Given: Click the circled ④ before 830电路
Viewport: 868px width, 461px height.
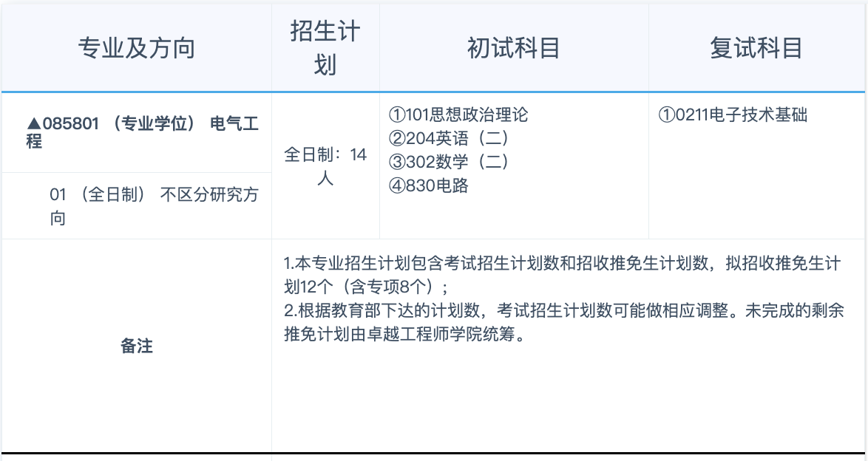Looking at the screenshot, I should [397, 185].
